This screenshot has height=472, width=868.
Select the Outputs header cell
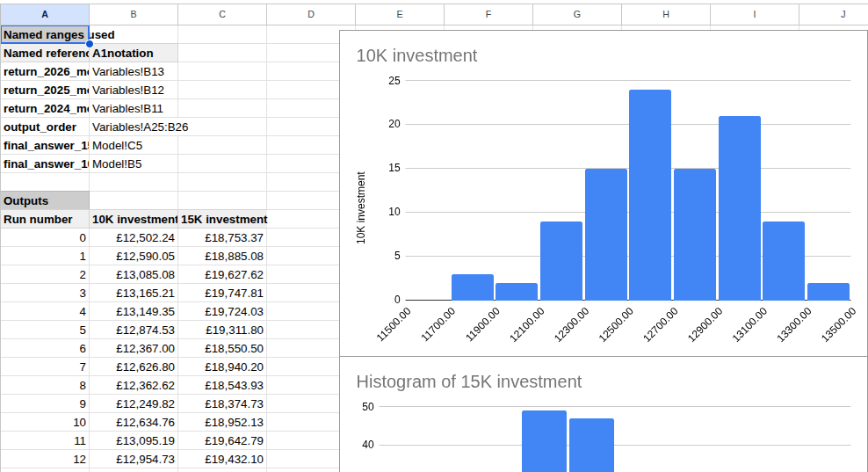tap(45, 200)
